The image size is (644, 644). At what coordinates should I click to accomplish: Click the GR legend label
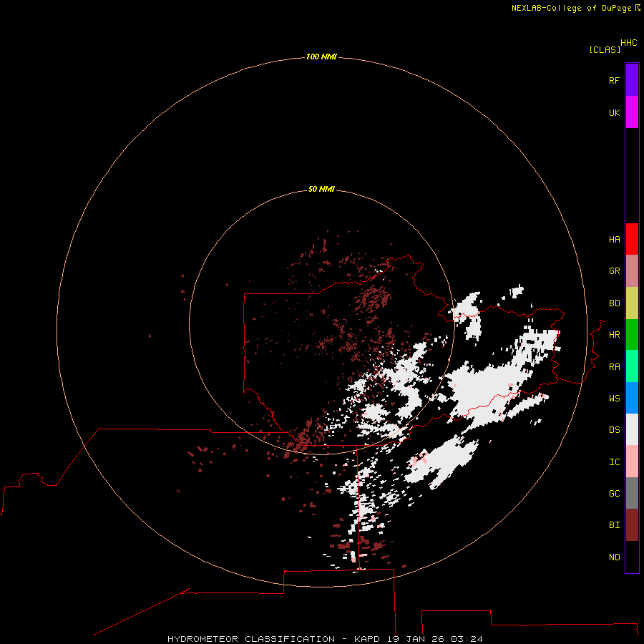(x=615, y=271)
